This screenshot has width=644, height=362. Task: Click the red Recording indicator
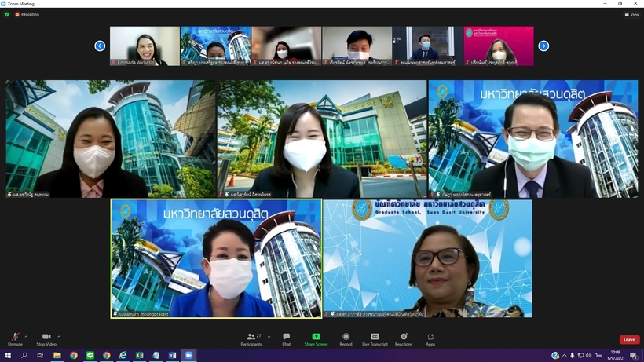pyautogui.click(x=27, y=14)
